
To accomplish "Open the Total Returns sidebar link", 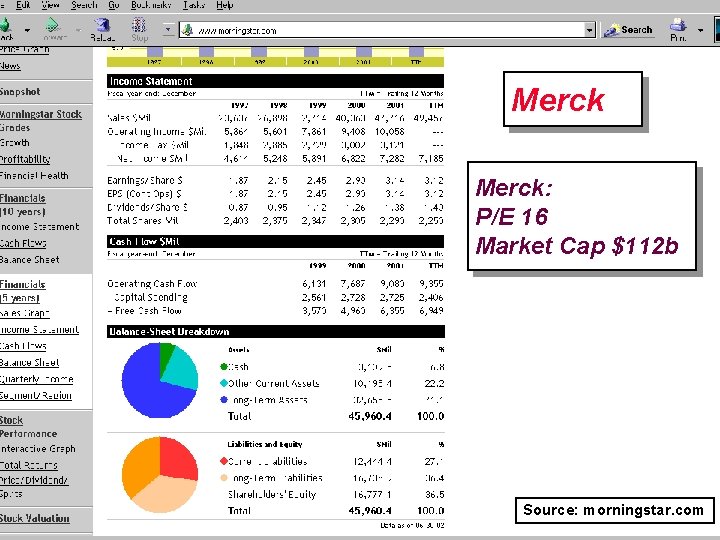I will 28,465.
